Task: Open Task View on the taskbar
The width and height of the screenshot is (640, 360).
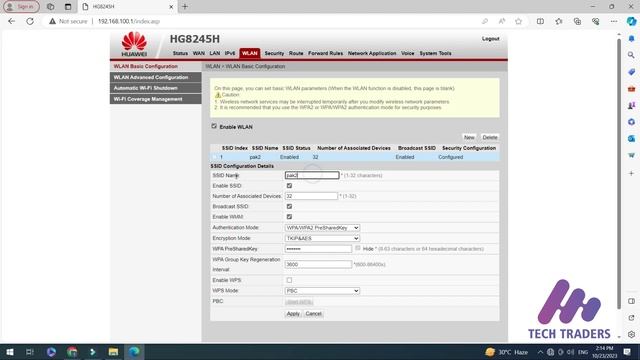Action: (x=30, y=352)
